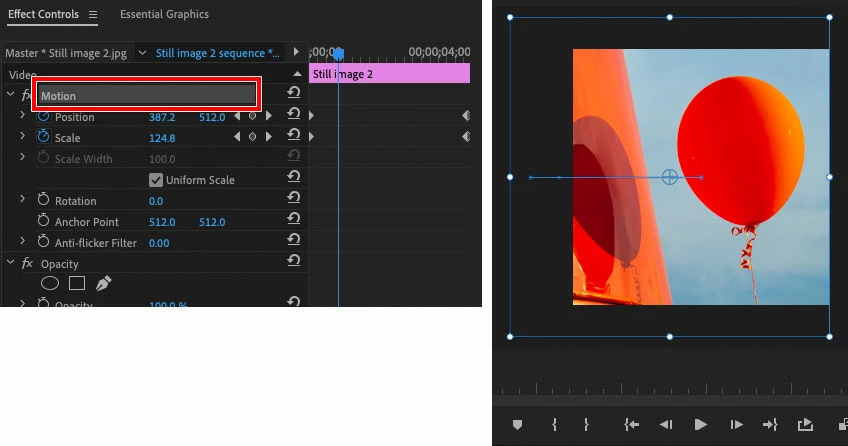This screenshot has width=848, height=446.
Task: Go to the previous Position keyframe
Action: coord(237,116)
